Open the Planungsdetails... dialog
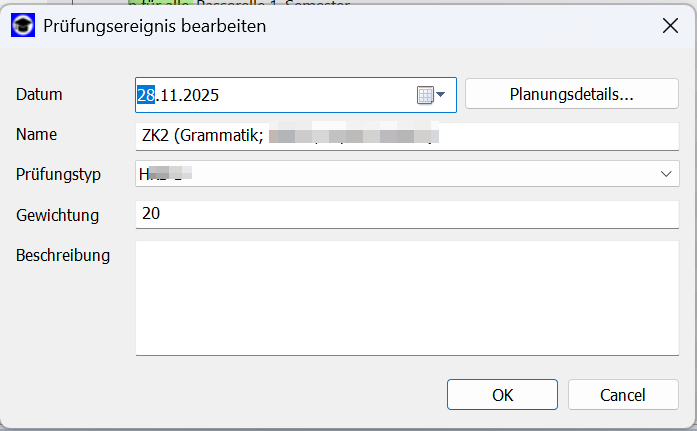 coord(572,94)
